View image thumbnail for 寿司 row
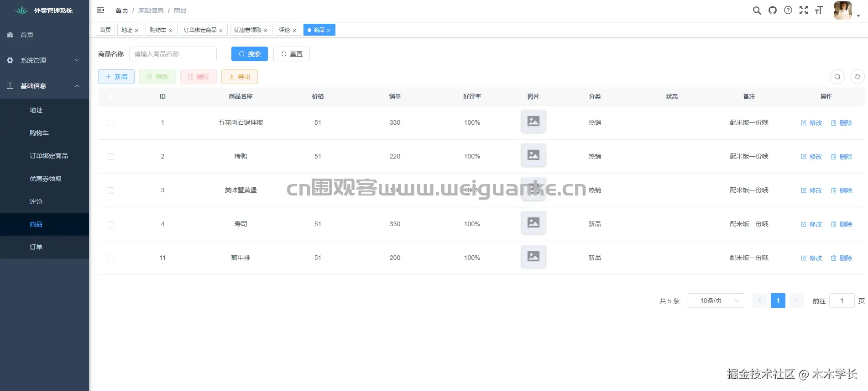Viewport: 868px width, 391px height. 533,222
